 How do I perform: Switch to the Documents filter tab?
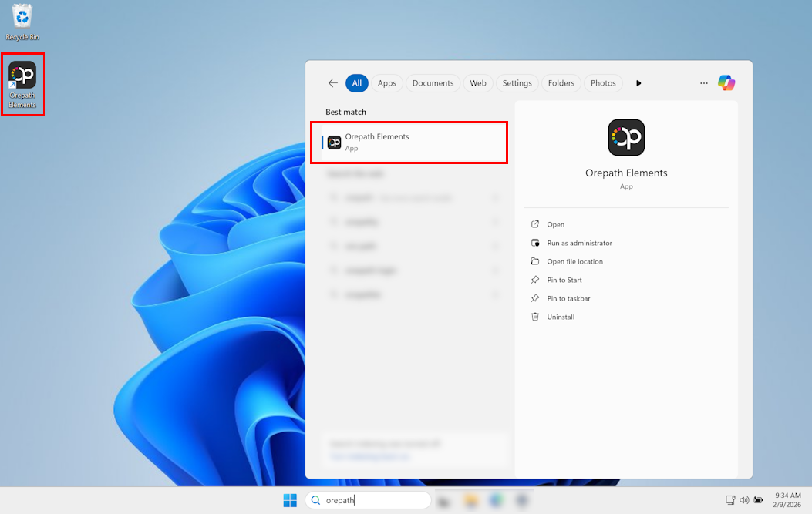click(433, 83)
